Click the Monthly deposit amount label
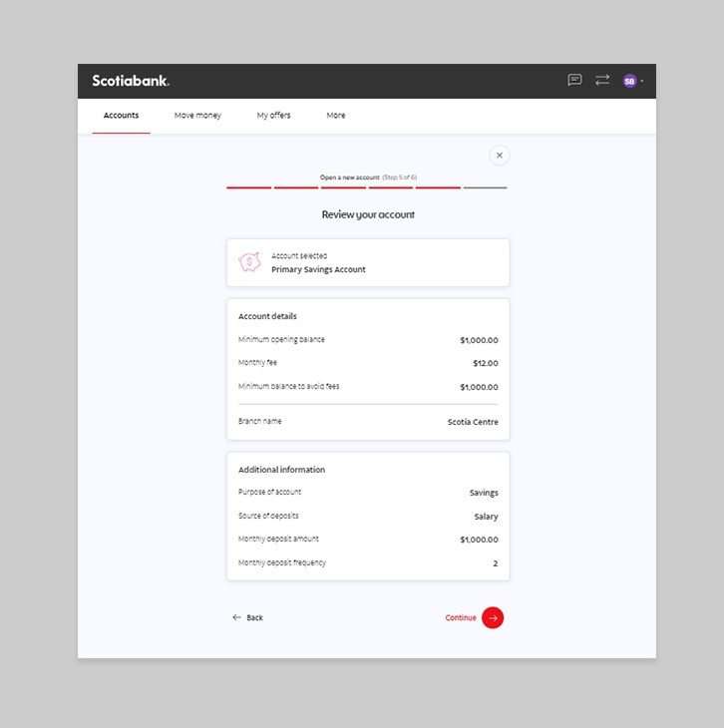The width and height of the screenshot is (724, 728). click(278, 539)
